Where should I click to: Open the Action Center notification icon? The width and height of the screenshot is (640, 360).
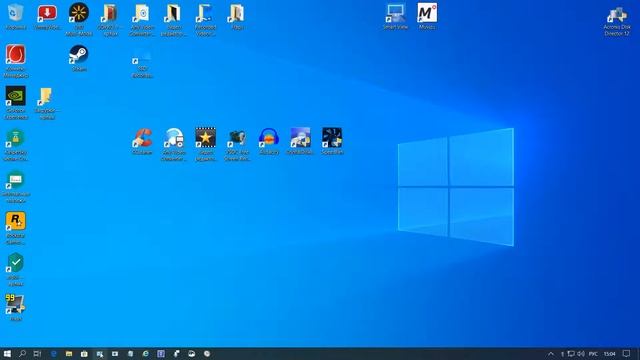627,354
